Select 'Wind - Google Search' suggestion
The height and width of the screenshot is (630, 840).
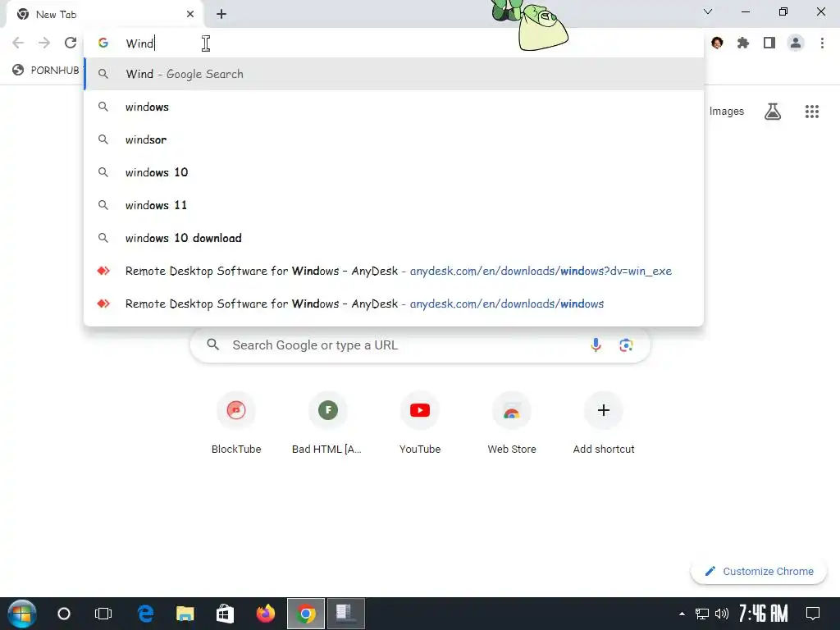pyautogui.click(x=394, y=74)
